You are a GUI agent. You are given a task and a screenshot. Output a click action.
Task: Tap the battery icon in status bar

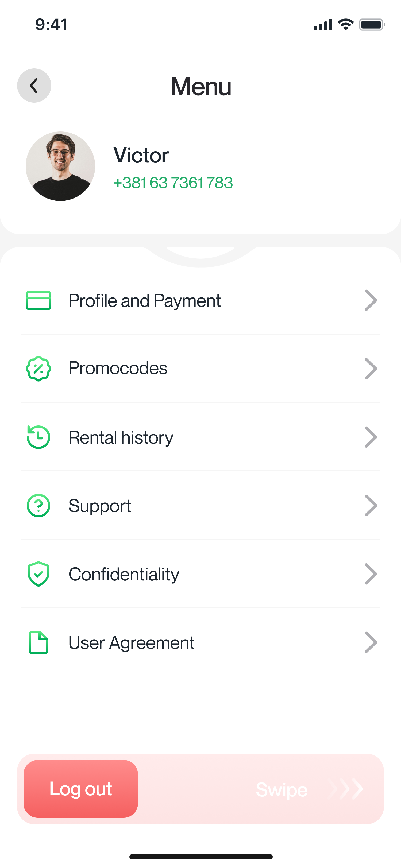(x=372, y=25)
